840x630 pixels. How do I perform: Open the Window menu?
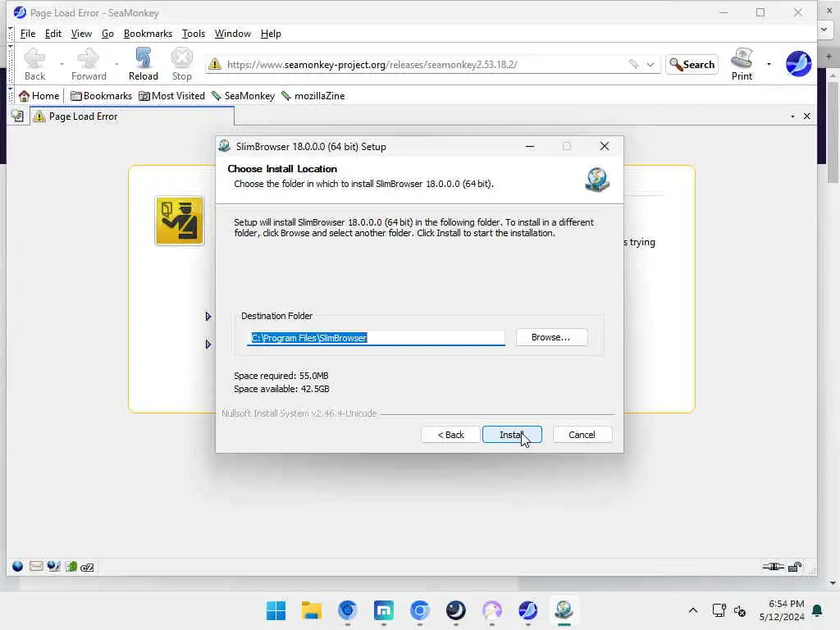coord(232,33)
